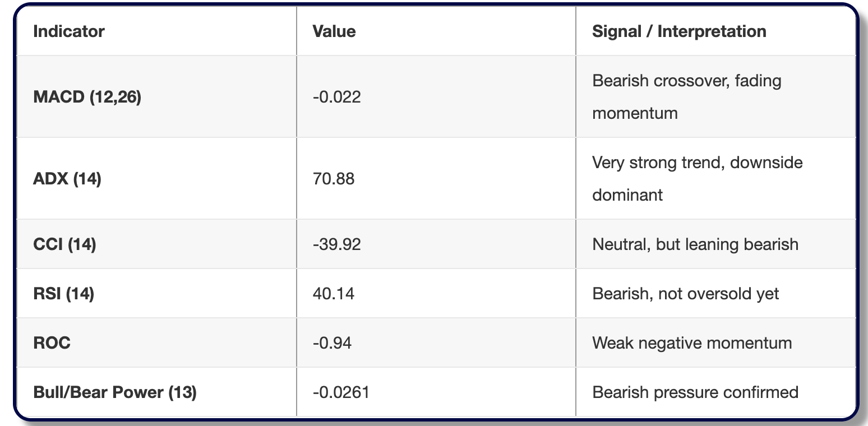This screenshot has width=868, height=426.
Task: Click the RSI value 40.14
Action: click(334, 294)
